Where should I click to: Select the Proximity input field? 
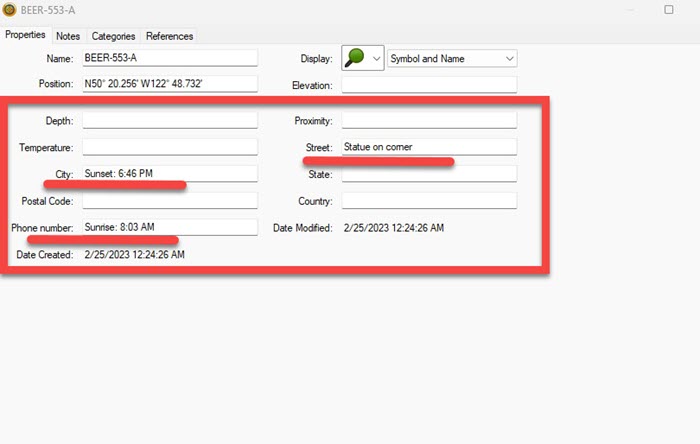pyautogui.click(x=429, y=121)
